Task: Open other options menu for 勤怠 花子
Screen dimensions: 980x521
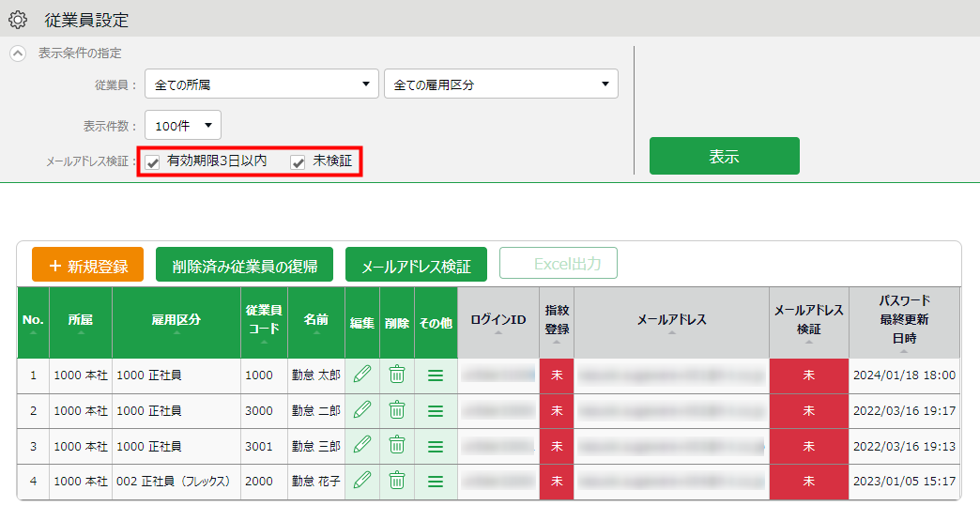Action: click(436, 481)
